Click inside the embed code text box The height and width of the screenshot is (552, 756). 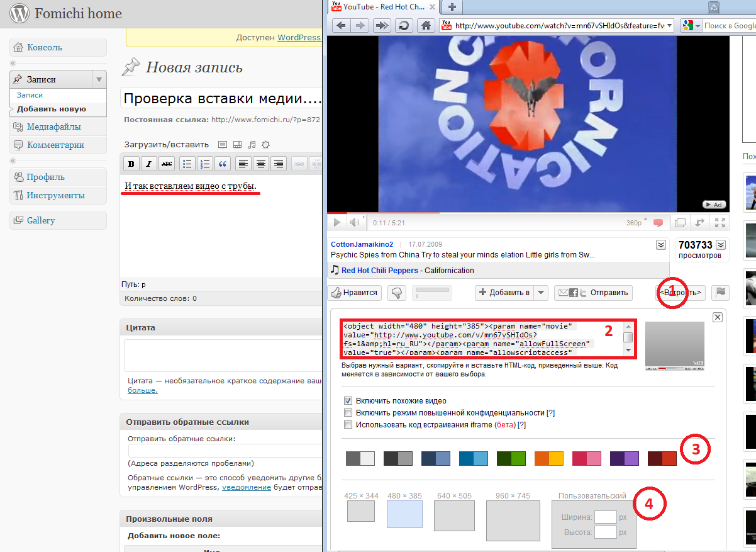coord(483,340)
